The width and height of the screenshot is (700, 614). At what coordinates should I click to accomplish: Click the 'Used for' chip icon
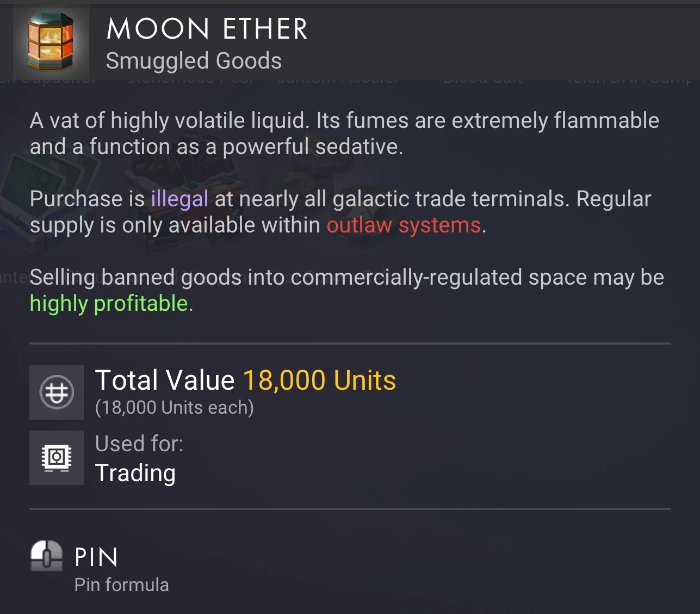point(57,457)
